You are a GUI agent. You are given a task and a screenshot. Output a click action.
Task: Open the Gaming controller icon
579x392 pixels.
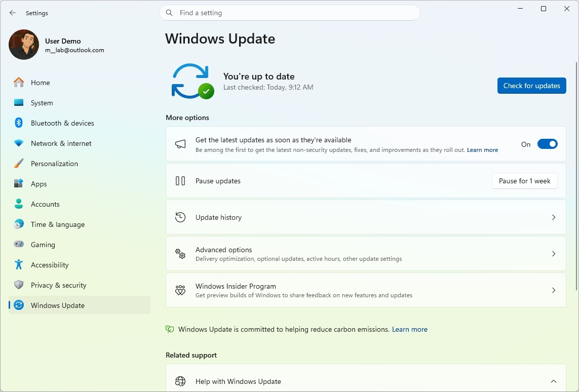(x=18, y=245)
